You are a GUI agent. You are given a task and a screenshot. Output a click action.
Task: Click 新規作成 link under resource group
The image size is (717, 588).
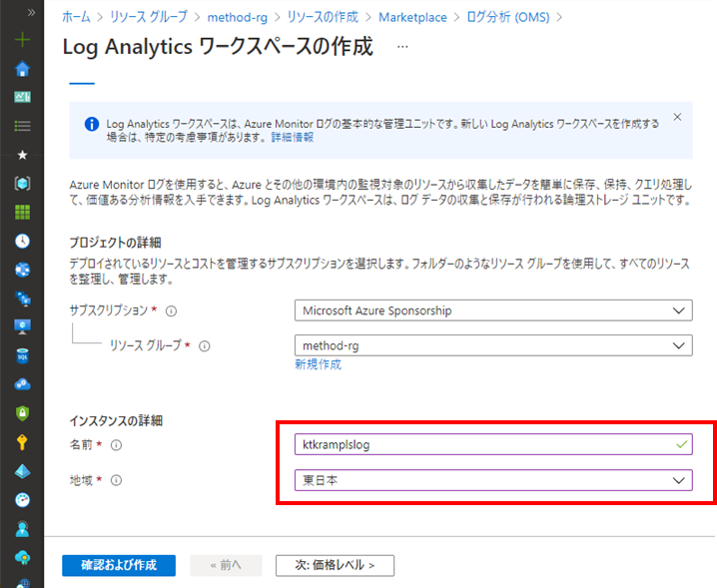pos(318,364)
